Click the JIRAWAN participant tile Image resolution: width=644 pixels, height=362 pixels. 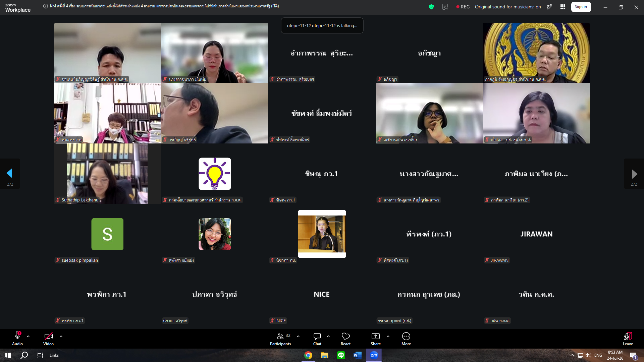click(x=537, y=234)
